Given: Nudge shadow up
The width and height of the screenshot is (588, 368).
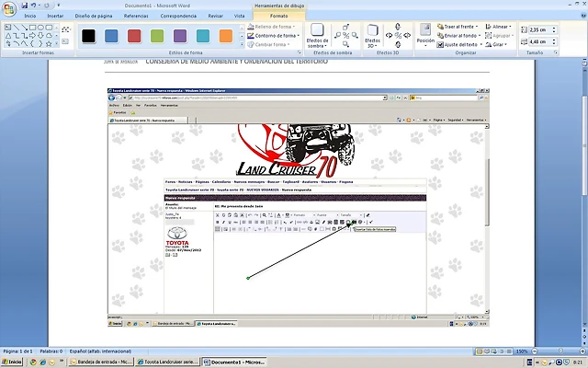Looking at the screenshot, I should pos(345,27).
